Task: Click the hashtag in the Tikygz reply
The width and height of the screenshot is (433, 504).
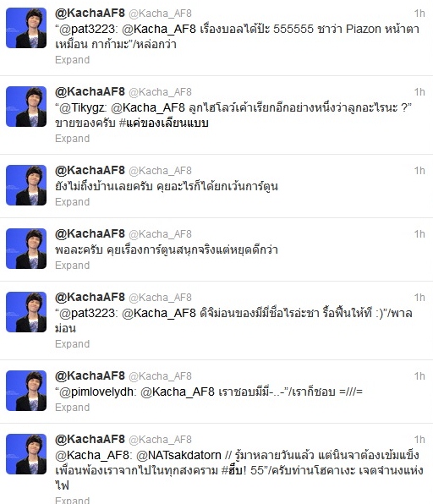Action: pos(163,123)
